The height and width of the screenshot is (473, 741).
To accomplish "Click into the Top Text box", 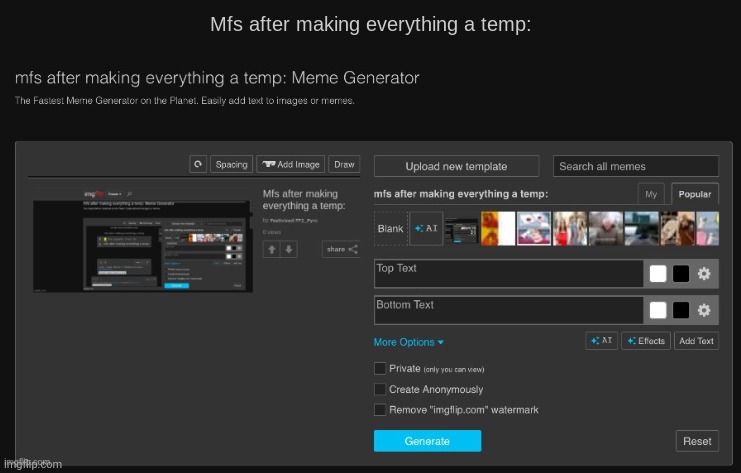I will (x=508, y=273).
